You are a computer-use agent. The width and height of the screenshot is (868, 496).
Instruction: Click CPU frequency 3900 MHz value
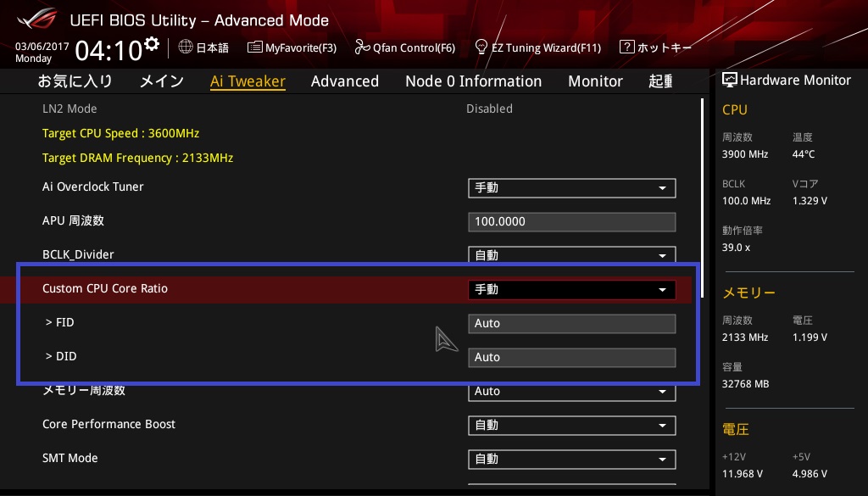coord(745,154)
